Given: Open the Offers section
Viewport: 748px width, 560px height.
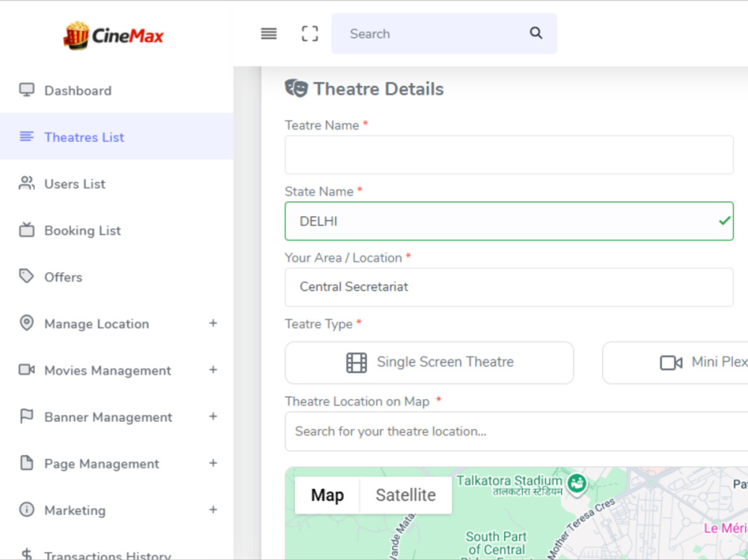Looking at the screenshot, I should coord(117,277).
